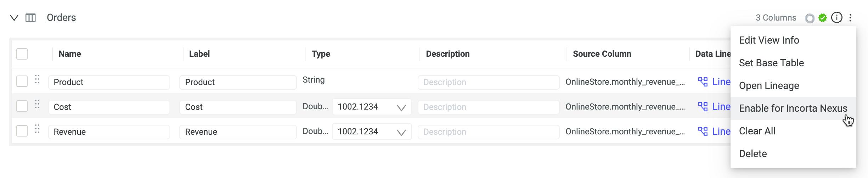This screenshot has height=178, width=868.
Task: Click the Revenue Description input field
Action: [x=488, y=132]
